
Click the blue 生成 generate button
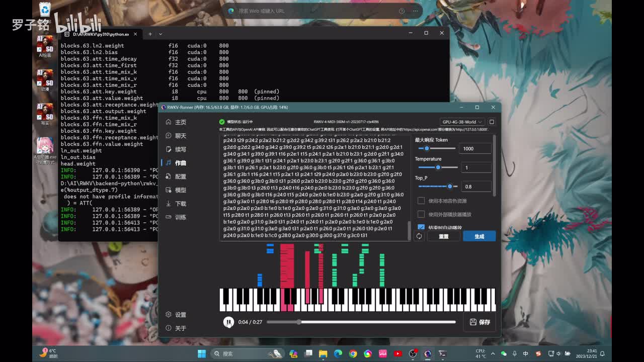click(479, 236)
